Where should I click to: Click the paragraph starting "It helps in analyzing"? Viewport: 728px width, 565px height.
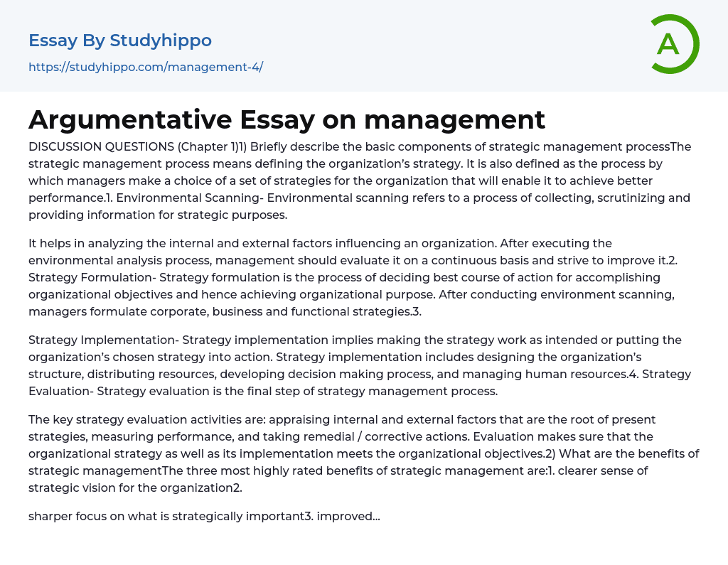pos(320,243)
